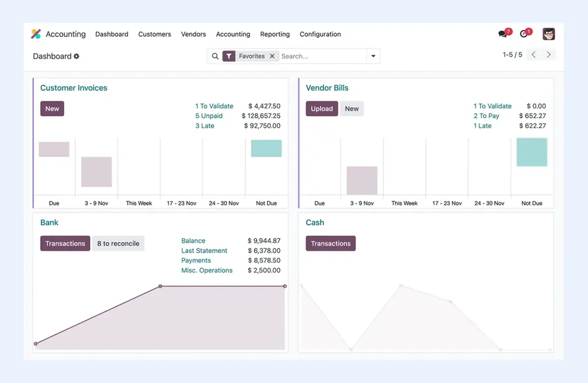
Task: Open Cash Transactions button
Action: tap(331, 243)
